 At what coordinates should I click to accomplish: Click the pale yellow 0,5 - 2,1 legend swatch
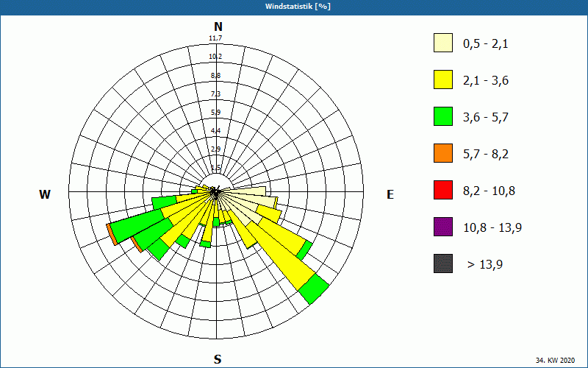(443, 43)
